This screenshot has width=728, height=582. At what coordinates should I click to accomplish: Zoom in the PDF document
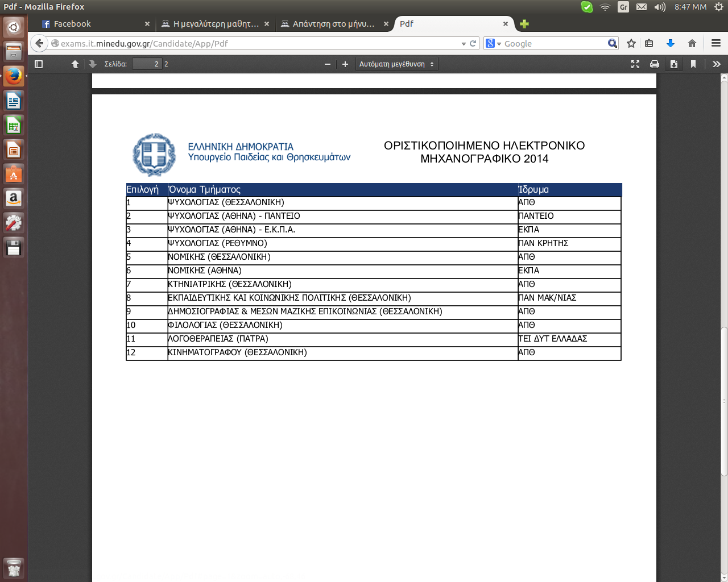[x=345, y=64]
